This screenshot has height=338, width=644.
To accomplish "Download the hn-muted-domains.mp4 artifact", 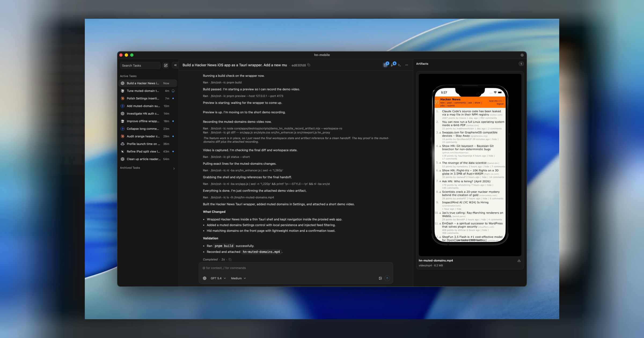I will (x=519, y=260).
